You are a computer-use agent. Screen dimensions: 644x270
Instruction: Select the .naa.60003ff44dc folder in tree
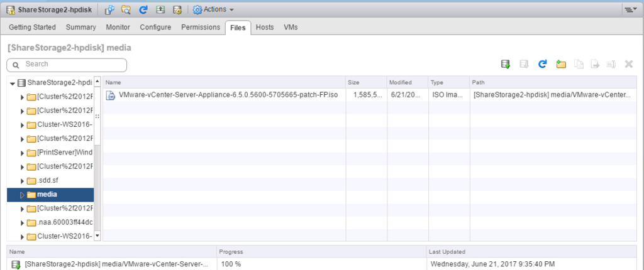click(60, 222)
